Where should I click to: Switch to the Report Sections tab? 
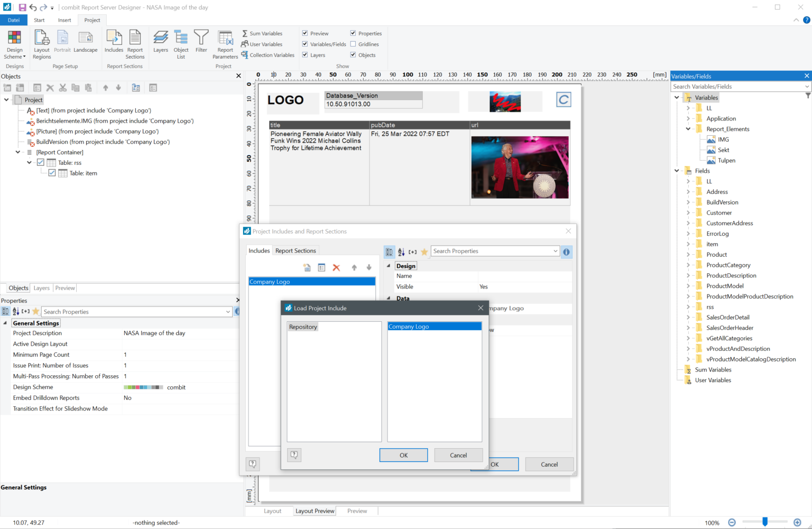click(x=296, y=250)
